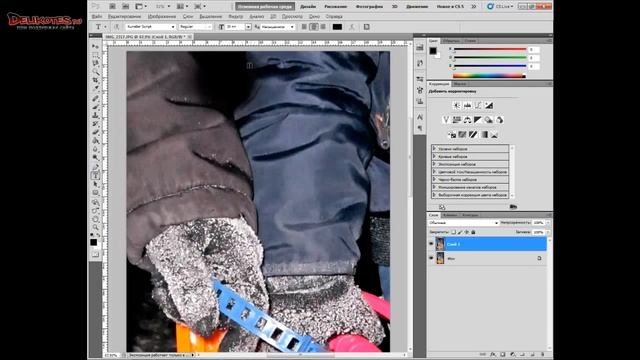Open the text color swatch
640x360 pixels.
337,27
